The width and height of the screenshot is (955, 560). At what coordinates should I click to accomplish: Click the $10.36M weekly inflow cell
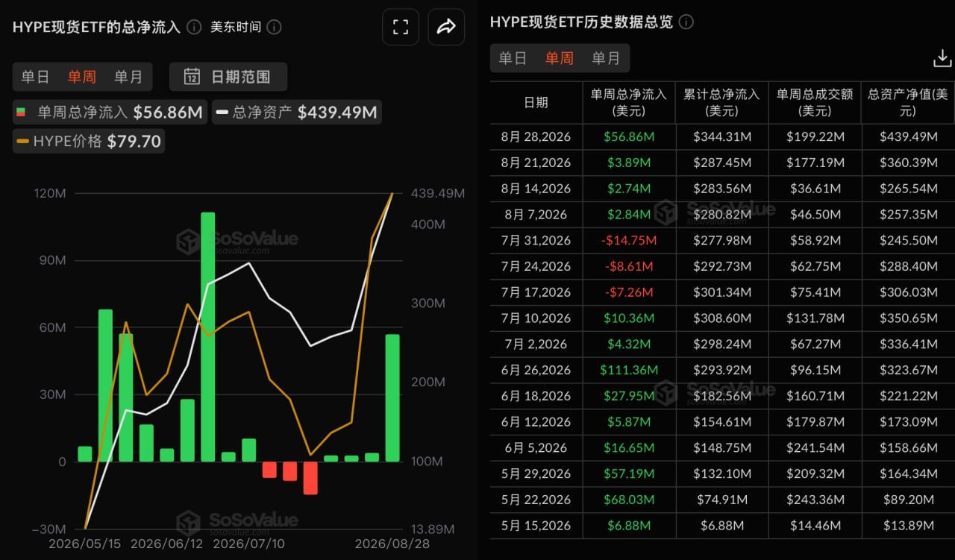[628, 318]
